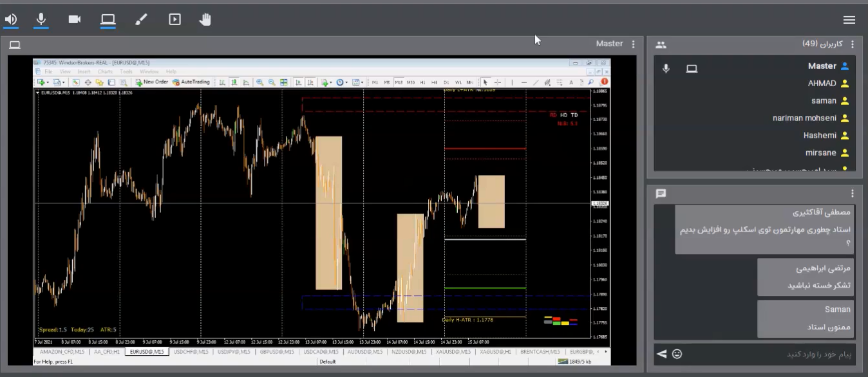The image size is (868, 377).
Task: Toggle your microphone in top toolbar
Action: pos(41,19)
